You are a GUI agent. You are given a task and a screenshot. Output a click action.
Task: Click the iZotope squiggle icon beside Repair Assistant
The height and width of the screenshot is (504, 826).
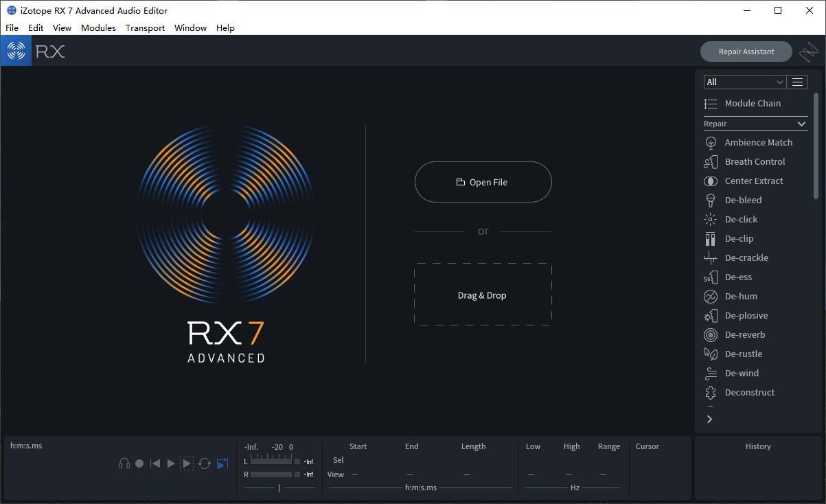pos(808,51)
